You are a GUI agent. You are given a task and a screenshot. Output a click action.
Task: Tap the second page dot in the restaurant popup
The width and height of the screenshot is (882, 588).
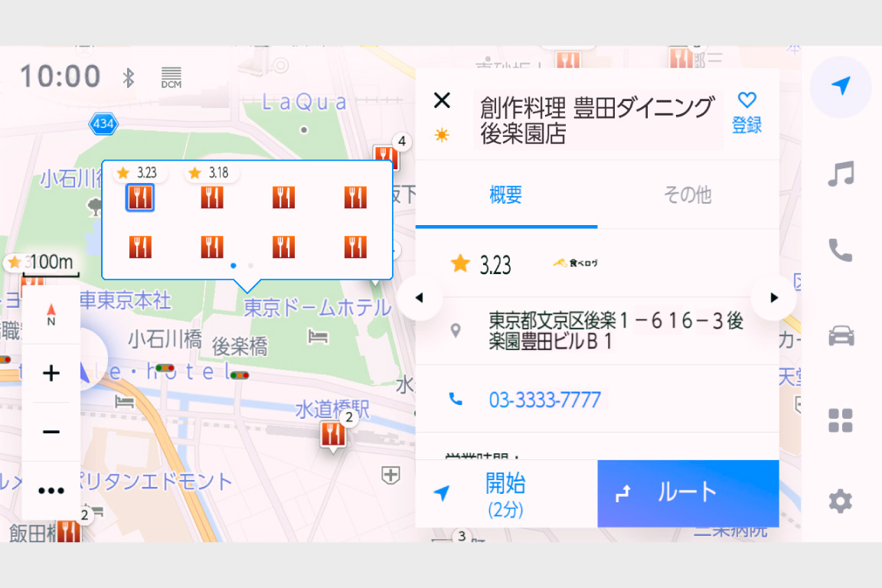click(250, 265)
